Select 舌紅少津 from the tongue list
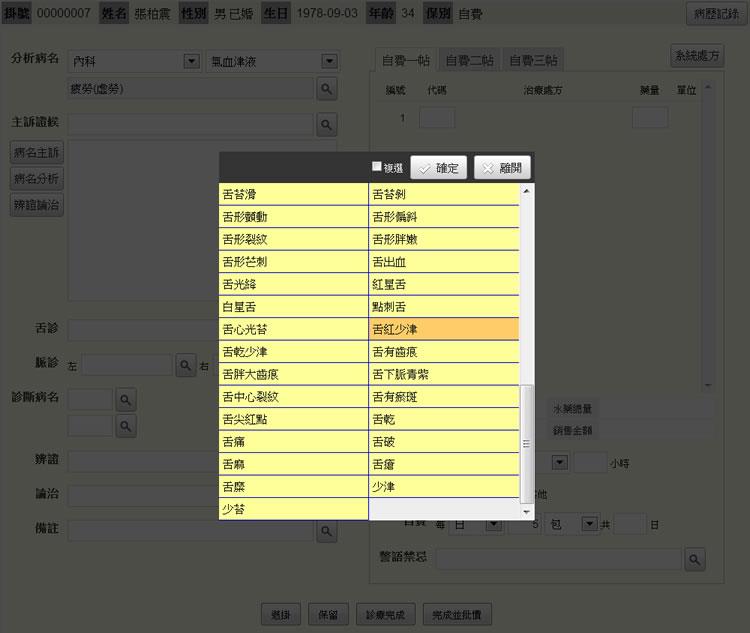This screenshot has height=633, width=750. click(444, 329)
